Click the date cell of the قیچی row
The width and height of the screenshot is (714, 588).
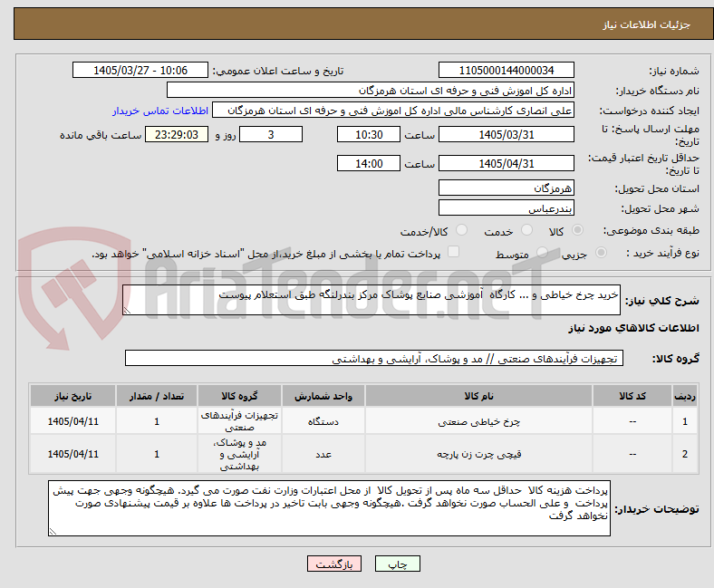click(72, 454)
